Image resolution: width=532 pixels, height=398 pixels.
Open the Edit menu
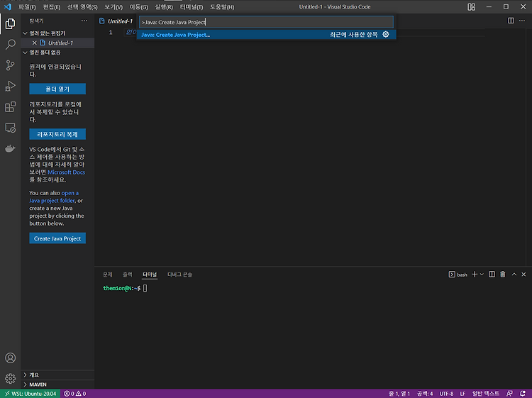(x=52, y=7)
